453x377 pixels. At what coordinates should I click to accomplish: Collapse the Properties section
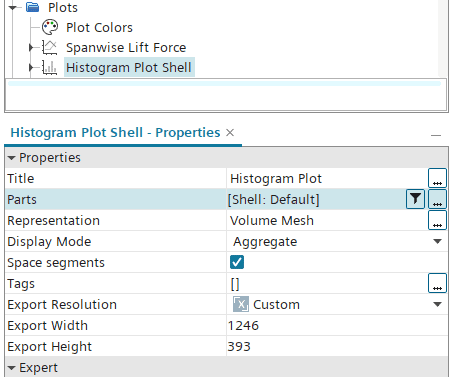(11, 158)
